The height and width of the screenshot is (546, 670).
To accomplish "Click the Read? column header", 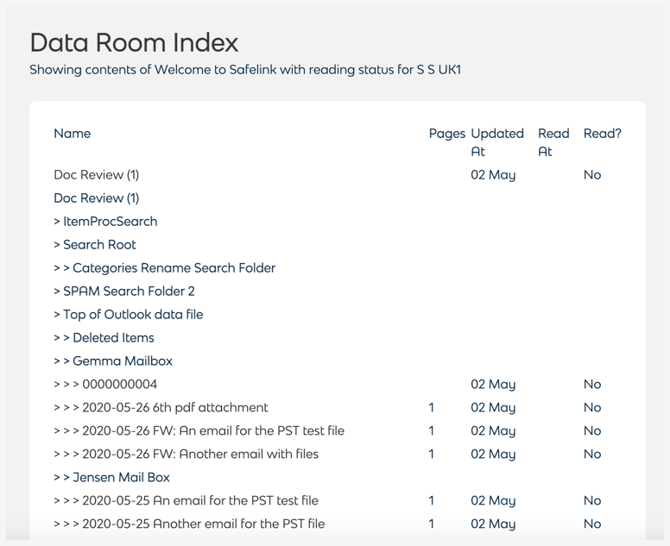I will [x=602, y=133].
